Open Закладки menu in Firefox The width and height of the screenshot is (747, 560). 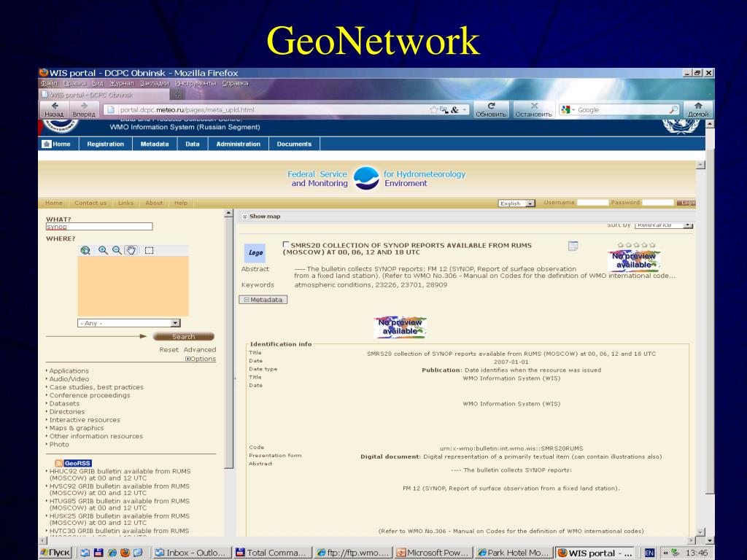point(155,83)
